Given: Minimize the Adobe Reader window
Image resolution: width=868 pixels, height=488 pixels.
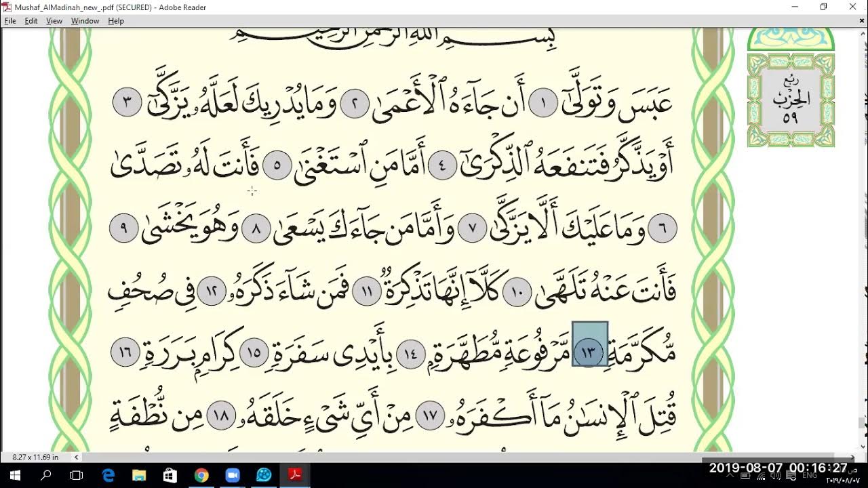Looking at the screenshot, I should tap(794, 7).
